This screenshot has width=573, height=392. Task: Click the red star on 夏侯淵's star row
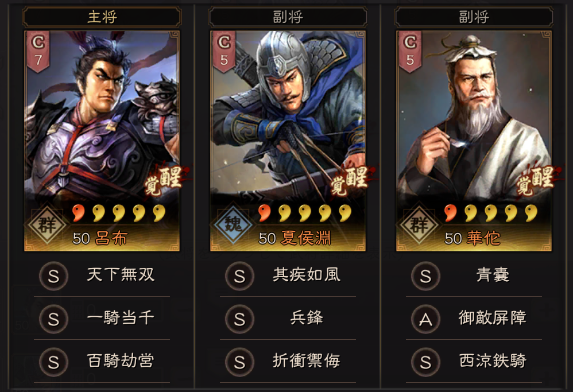tap(265, 213)
